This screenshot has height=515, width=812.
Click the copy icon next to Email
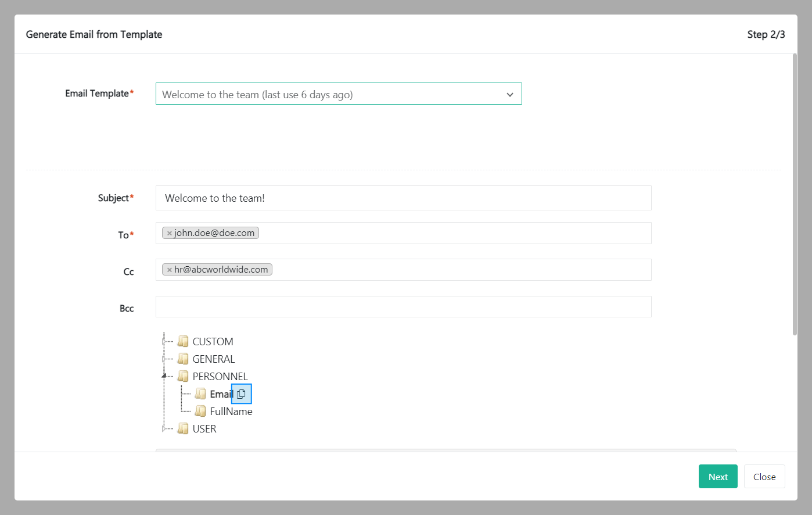(x=241, y=394)
